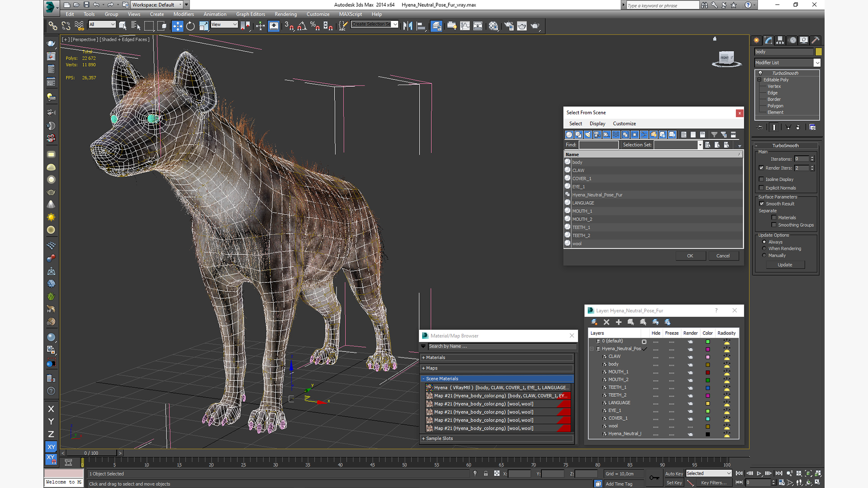Enable Separate by Smoothing Groups checkbox
Image resolution: width=868 pixels, height=488 pixels.
click(x=774, y=225)
